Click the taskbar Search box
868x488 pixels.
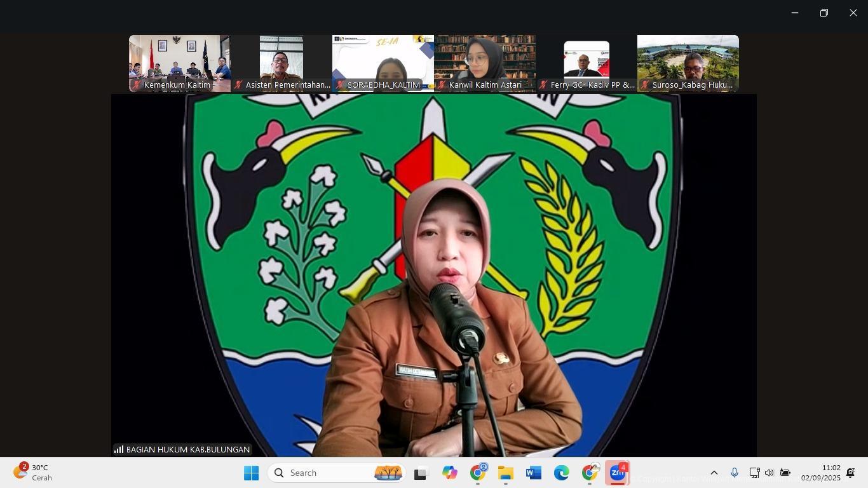tap(337, 473)
